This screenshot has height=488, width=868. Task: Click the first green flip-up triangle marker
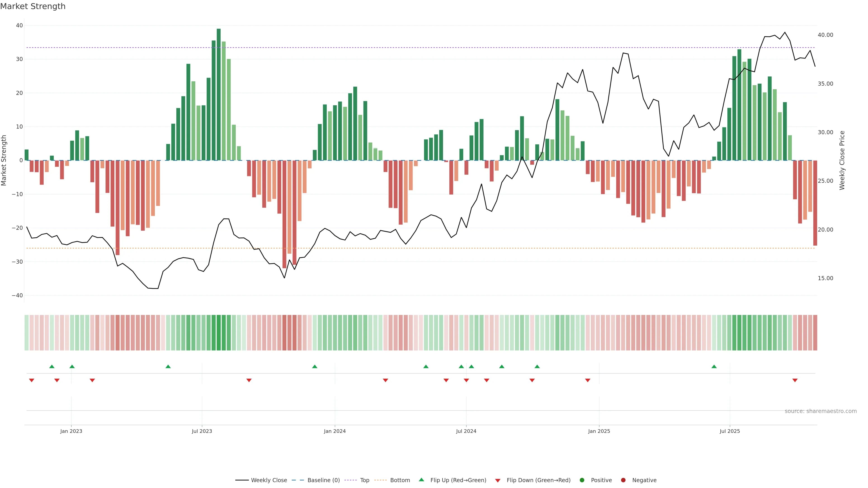point(52,366)
